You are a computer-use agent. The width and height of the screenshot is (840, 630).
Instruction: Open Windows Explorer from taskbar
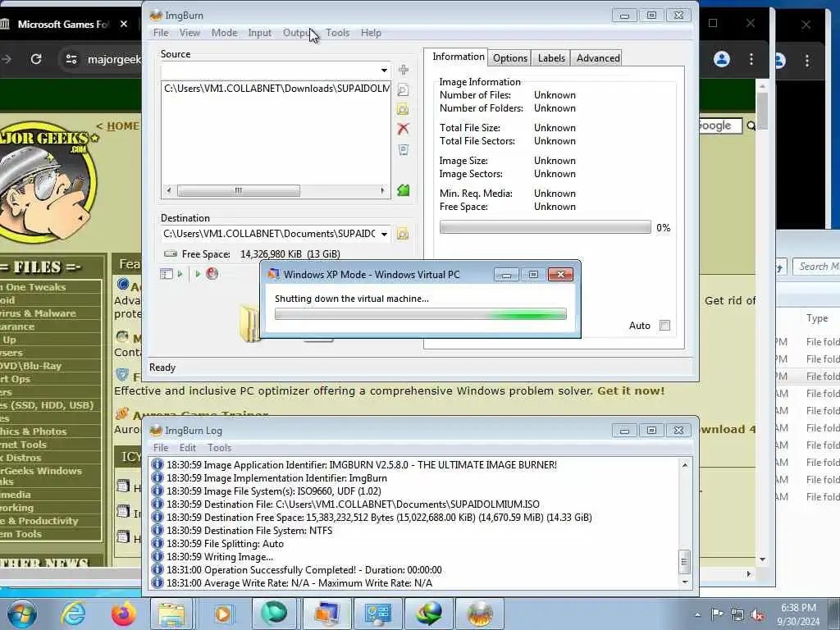click(x=171, y=614)
